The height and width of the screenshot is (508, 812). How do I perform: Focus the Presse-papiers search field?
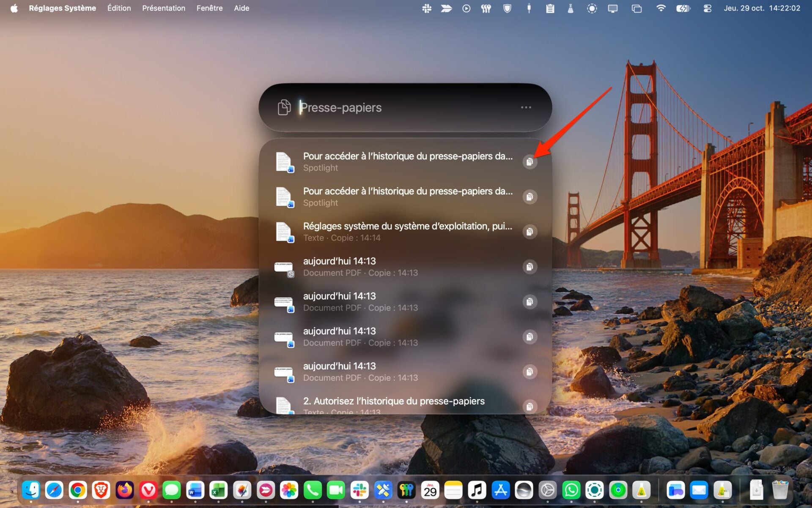[x=406, y=107]
